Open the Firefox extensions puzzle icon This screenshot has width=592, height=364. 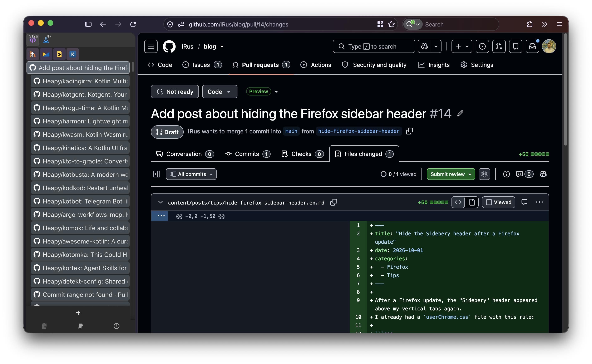[x=529, y=24]
